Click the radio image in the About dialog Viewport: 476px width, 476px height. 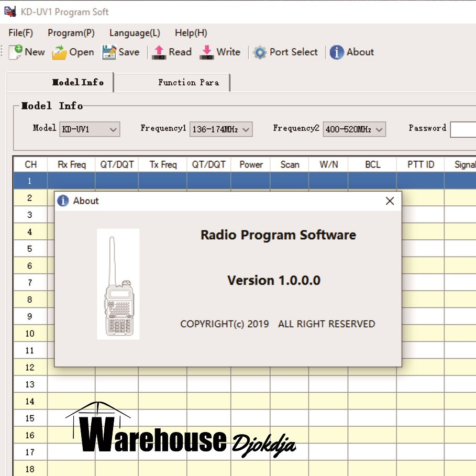(118, 283)
